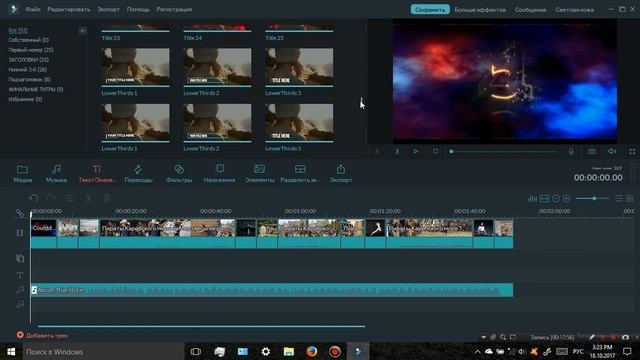Open the Фильтры filters tab
Screen dimensions: 640x360
click(x=179, y=173)
